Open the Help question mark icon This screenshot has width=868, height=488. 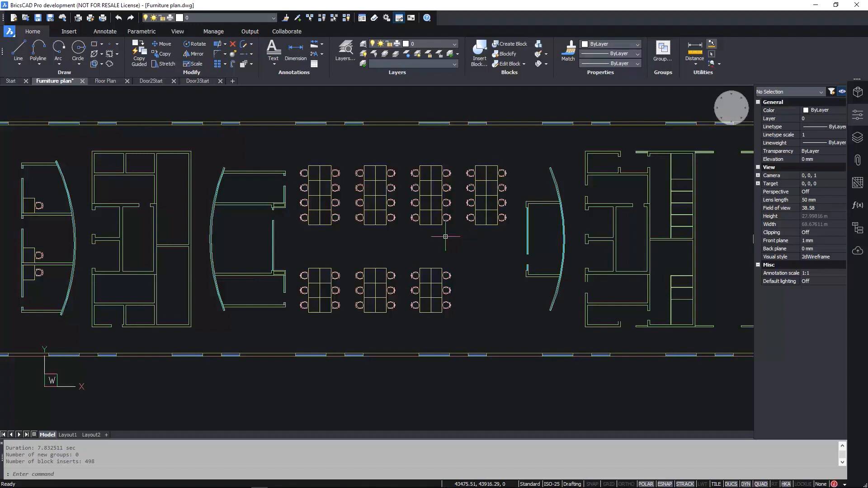[x=427, y=18]
